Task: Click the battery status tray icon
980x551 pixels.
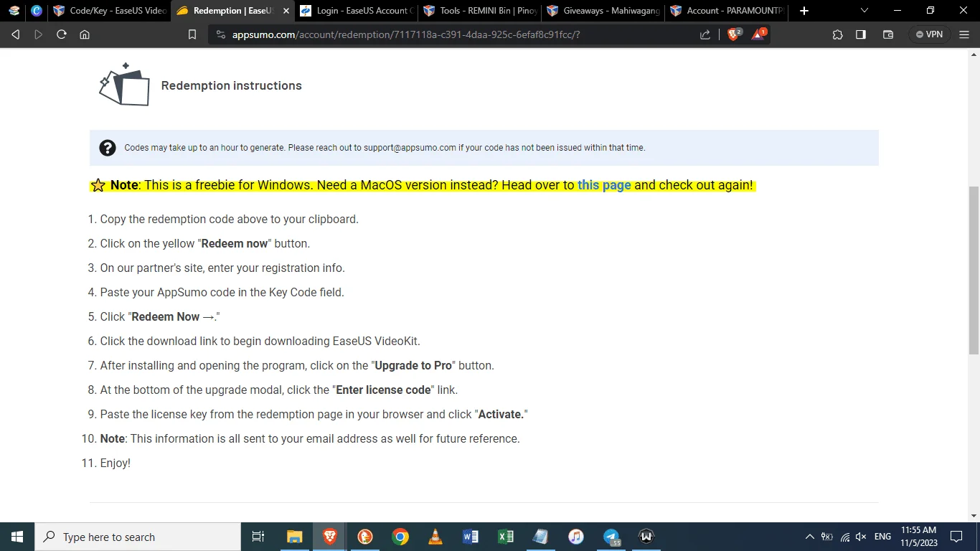Action: [x=827, y=537]
